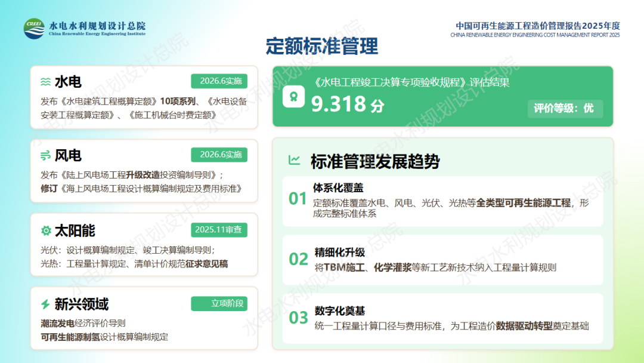Click the English report title CHINA RENEWABLE ENERGY line
Screen dimensions: 644x363
pyautogui.click(x=535, y=35)
